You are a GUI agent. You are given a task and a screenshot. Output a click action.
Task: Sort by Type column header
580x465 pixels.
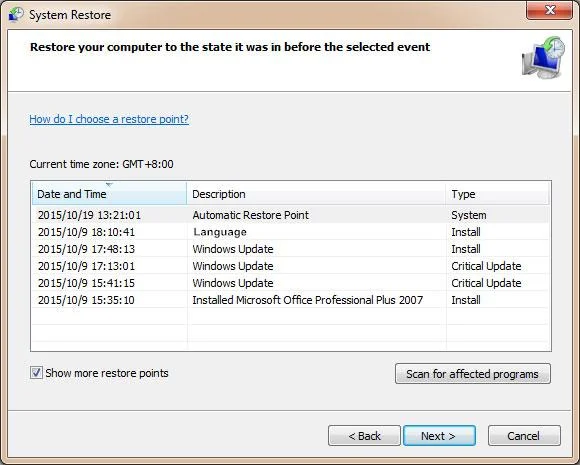[x=498, y=193]
